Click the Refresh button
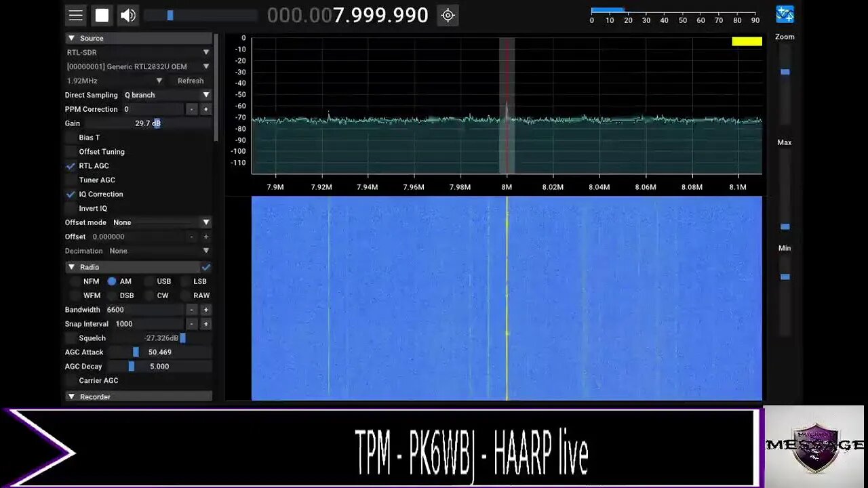Screen dimensions: 868x488 coord(191,81)
